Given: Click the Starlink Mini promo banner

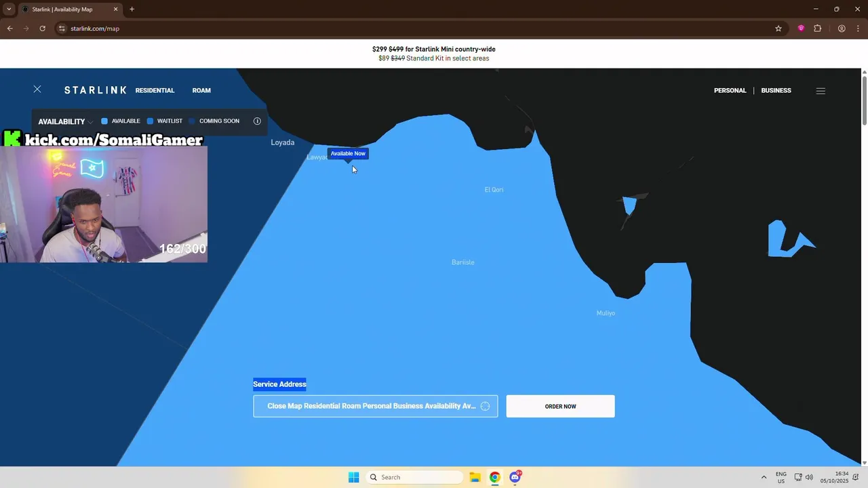Looking at the screenshot, I should point(434,49).
